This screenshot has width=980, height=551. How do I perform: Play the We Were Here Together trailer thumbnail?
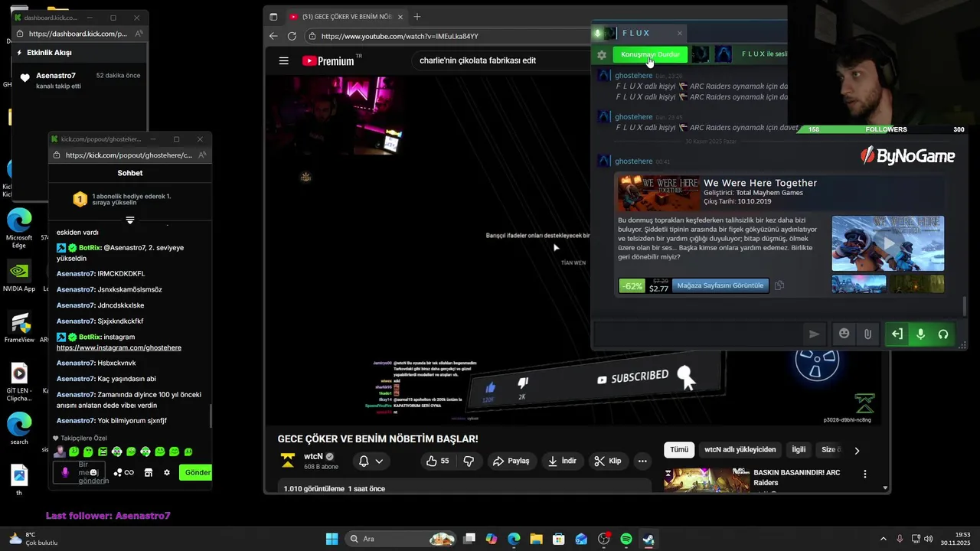coord(888,243)
